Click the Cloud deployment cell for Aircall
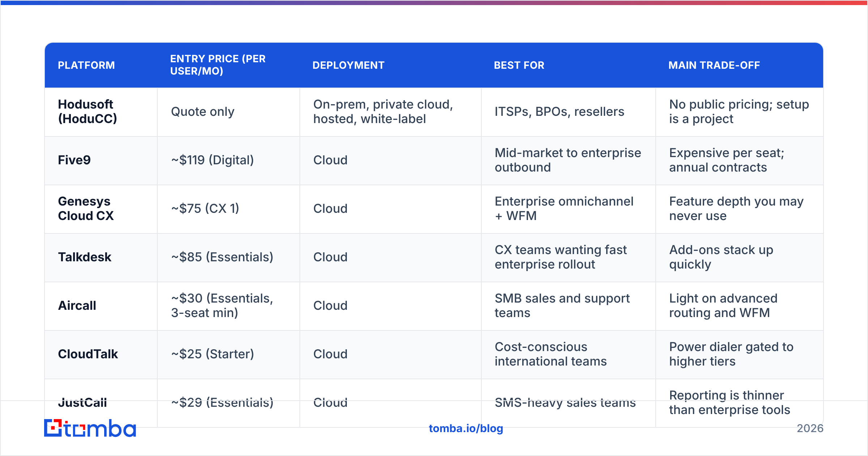The height and width of the screenshot is (456, 868). click(x=391, y=306)
